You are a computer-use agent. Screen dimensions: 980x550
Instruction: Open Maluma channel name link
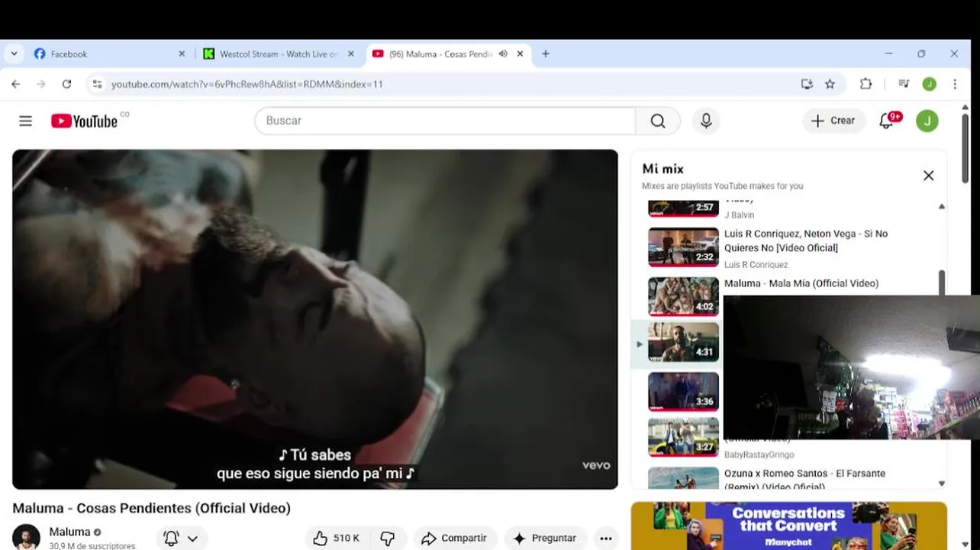[x=69, y=532]
